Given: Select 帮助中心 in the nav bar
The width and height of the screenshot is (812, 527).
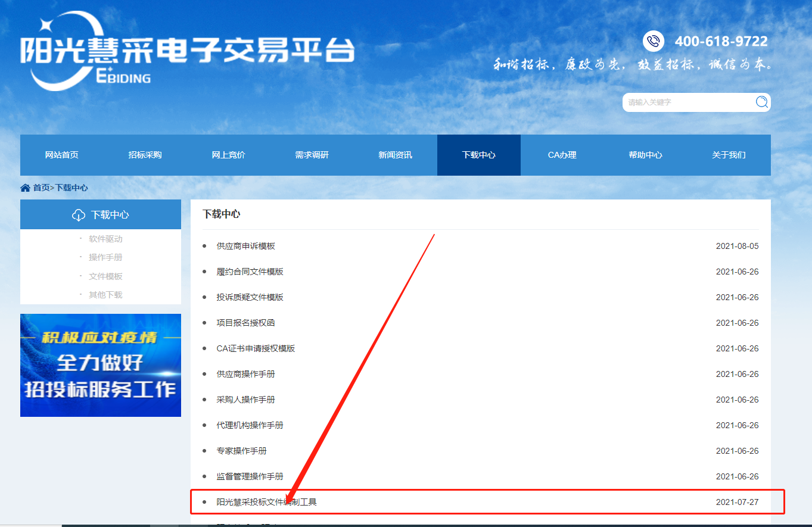Looking at the screenshot, I should (x=645, y=155).
